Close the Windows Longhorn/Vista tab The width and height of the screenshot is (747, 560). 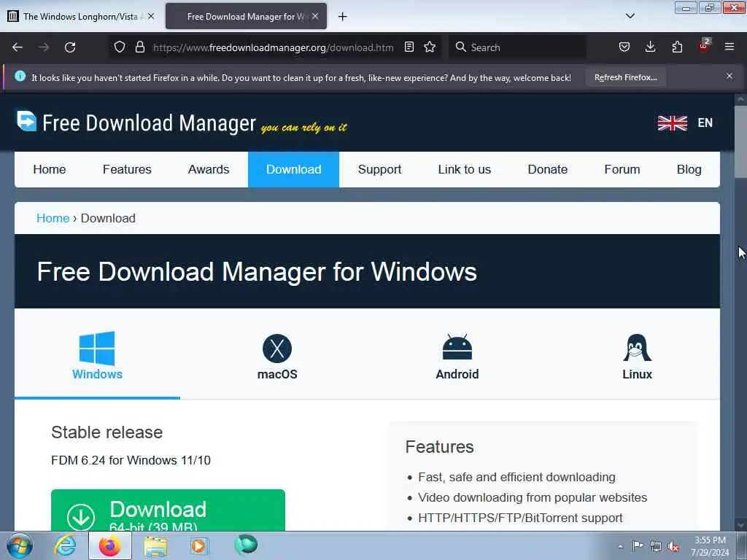(x=151, y=16)
